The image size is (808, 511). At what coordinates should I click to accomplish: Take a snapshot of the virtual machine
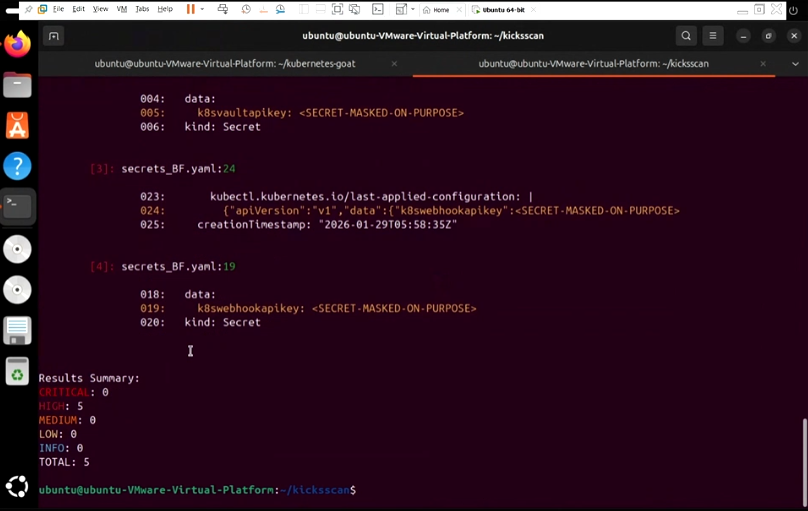246,9
